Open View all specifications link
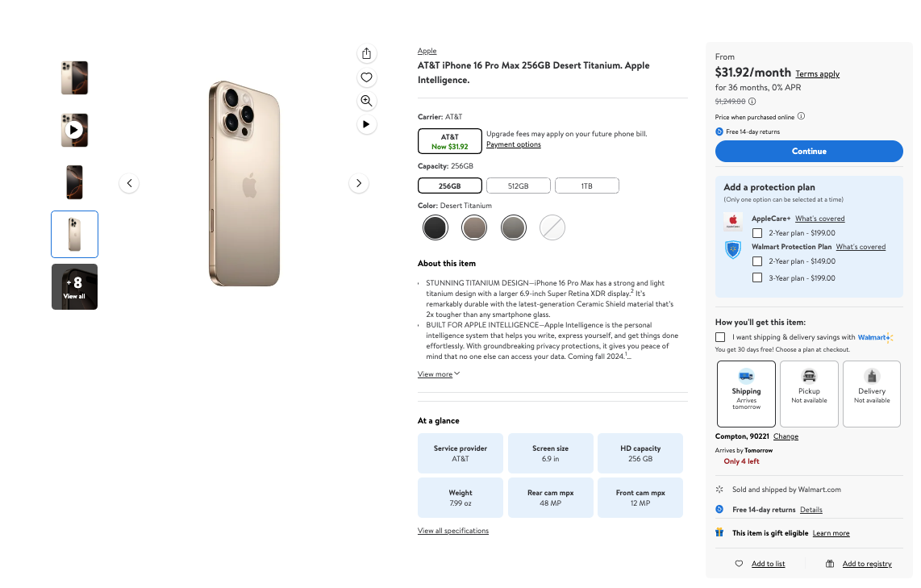Viewport: 921px width, 588px height. coord(453,531)
